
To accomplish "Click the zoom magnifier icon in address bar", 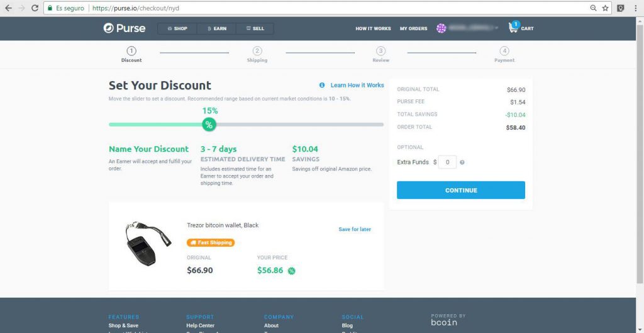I will pos(594,8).
